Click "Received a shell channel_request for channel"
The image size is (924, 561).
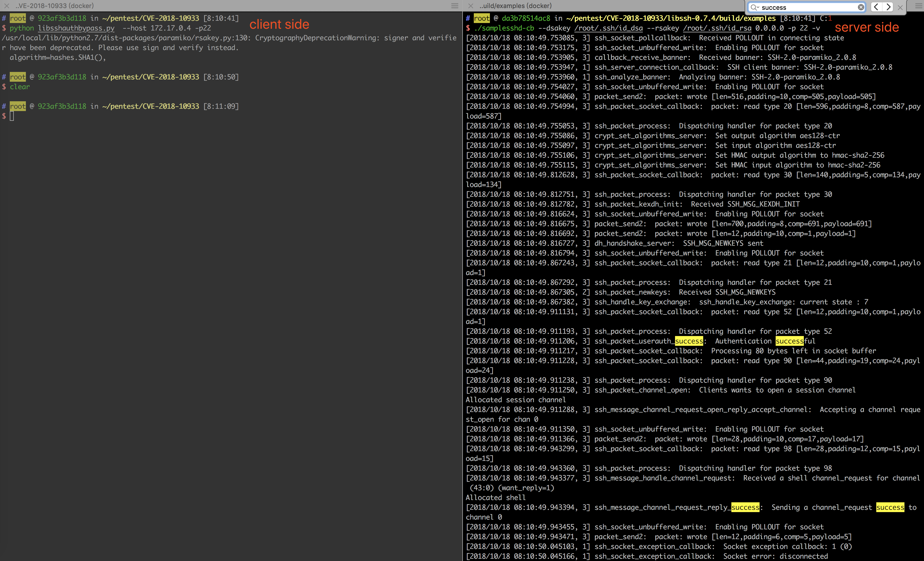832,478
